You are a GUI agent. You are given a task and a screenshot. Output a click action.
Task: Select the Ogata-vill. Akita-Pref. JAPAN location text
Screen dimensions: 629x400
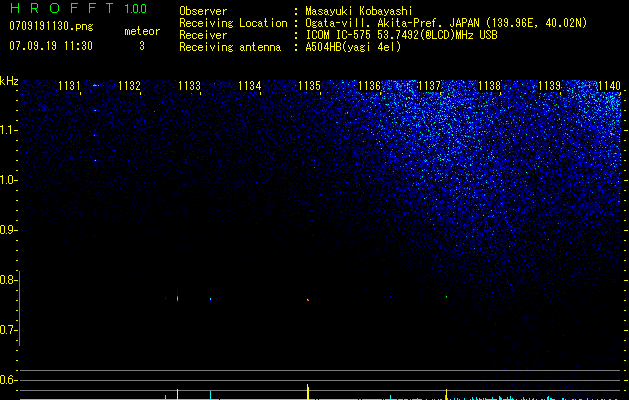pyautogui.click(x=446, y=23)
